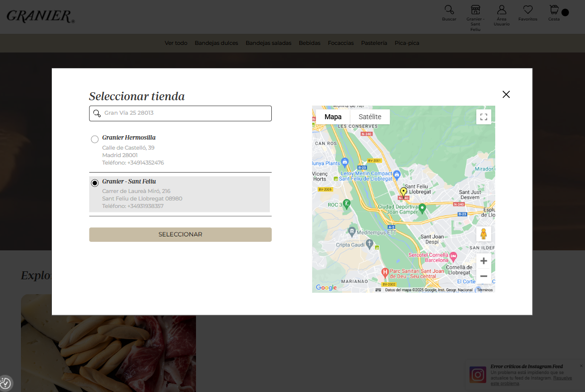Viewport: 585px width, 392px height.
Task: Click the Calle de Castelló, 39 address
Action: point(128,148)
